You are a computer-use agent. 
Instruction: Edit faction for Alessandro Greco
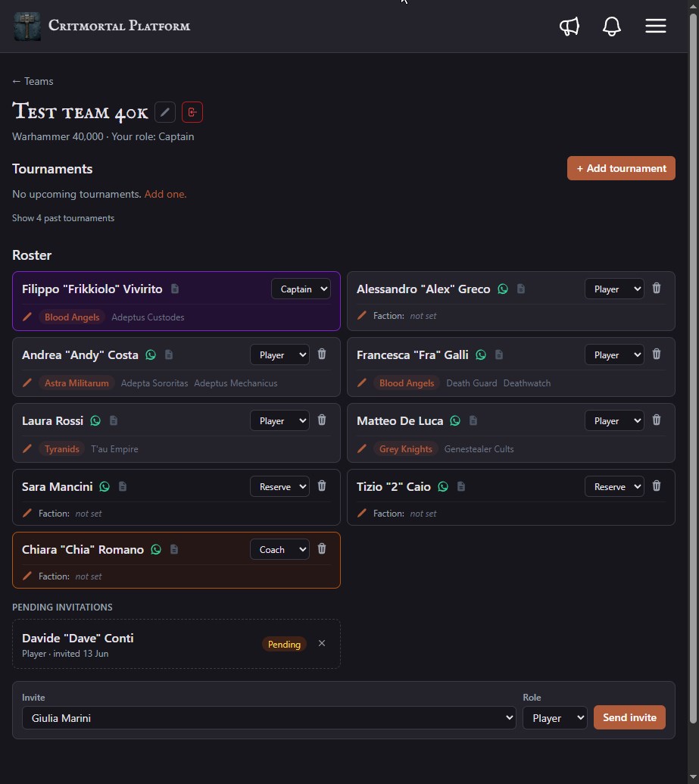[362, 316]
